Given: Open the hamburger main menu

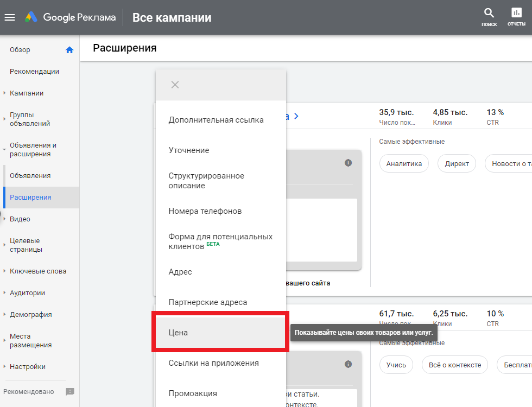Looking at the screenshot, I should [x=10, y=17].
